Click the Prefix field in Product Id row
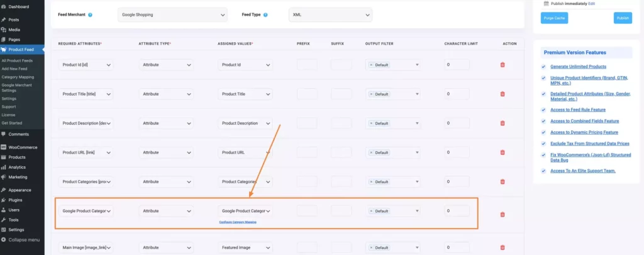The height and width of the screenshot is (255, 644). [307, 65]
